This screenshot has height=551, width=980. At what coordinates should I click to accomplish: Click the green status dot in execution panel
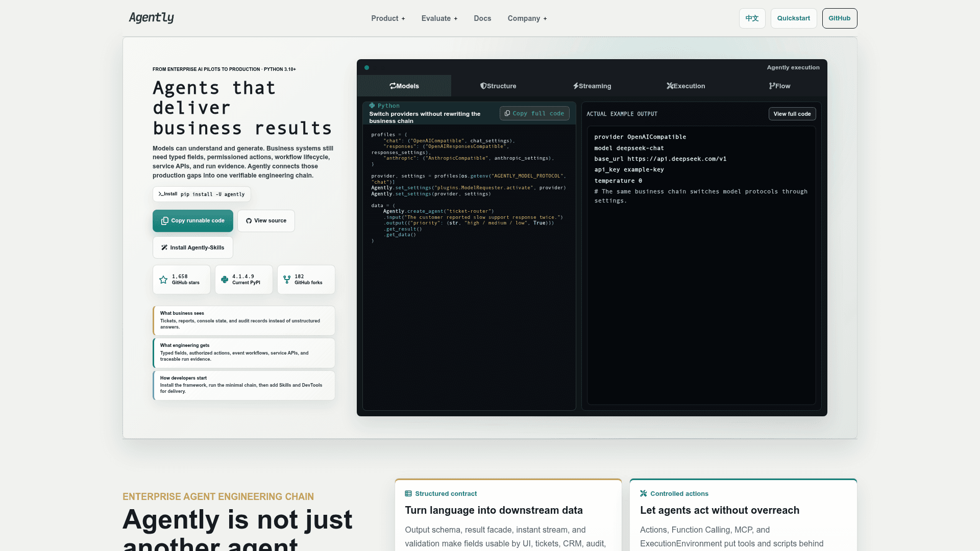tap(366, 67)
